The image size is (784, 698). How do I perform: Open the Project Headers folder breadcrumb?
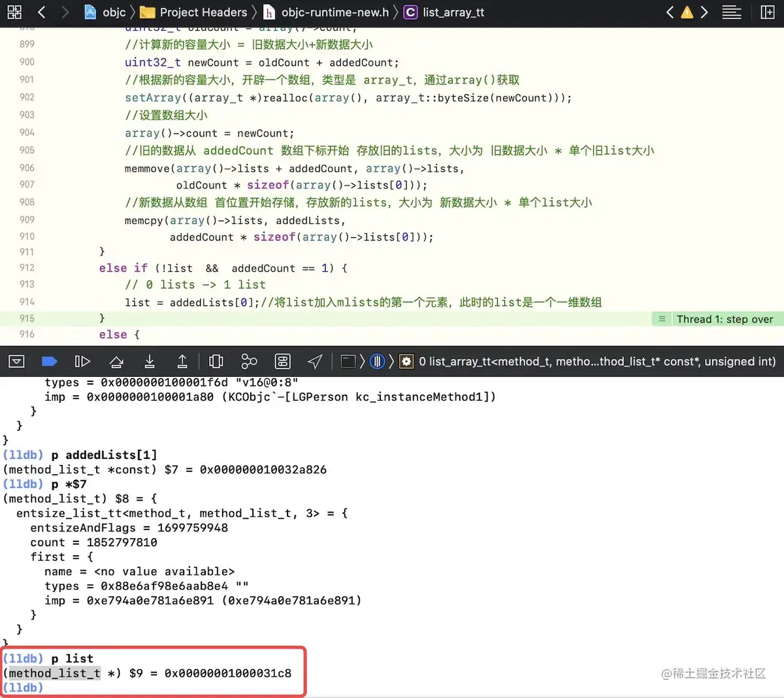pos(194,12)
